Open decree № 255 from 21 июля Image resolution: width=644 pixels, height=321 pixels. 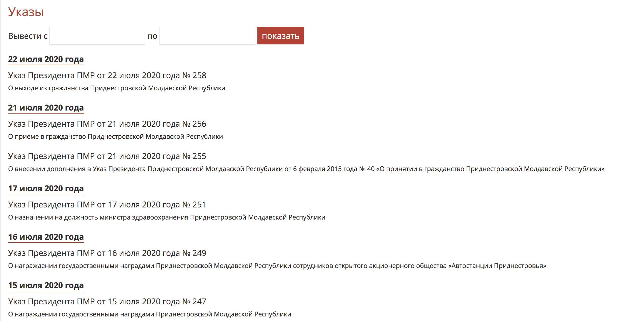click(x=107, y=156)
